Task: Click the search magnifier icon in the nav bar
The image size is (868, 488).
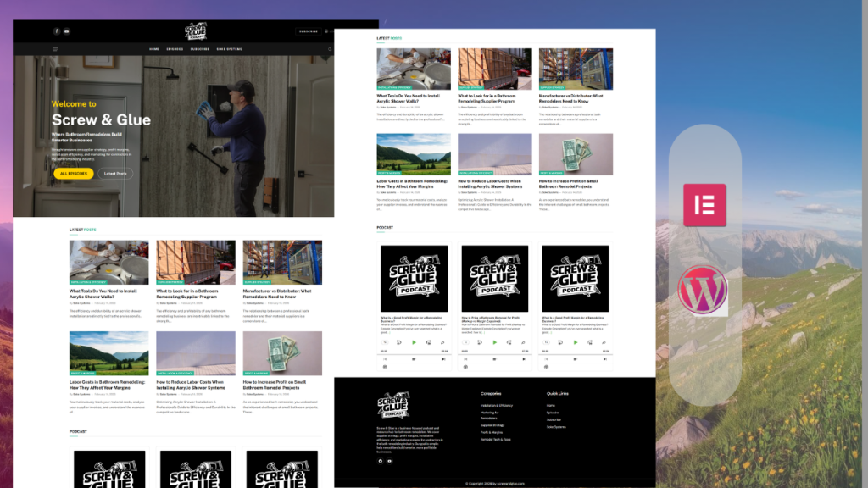Action: (x=330, y=49)
